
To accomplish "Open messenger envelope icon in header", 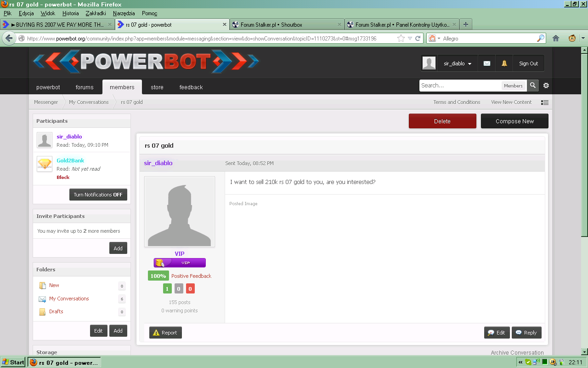I will coord(487,63).
